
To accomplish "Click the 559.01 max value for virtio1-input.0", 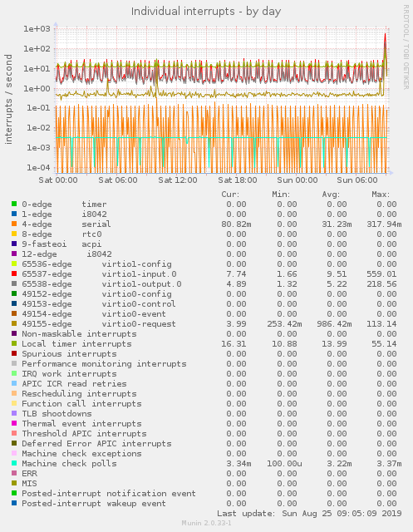I will [381, 273].
